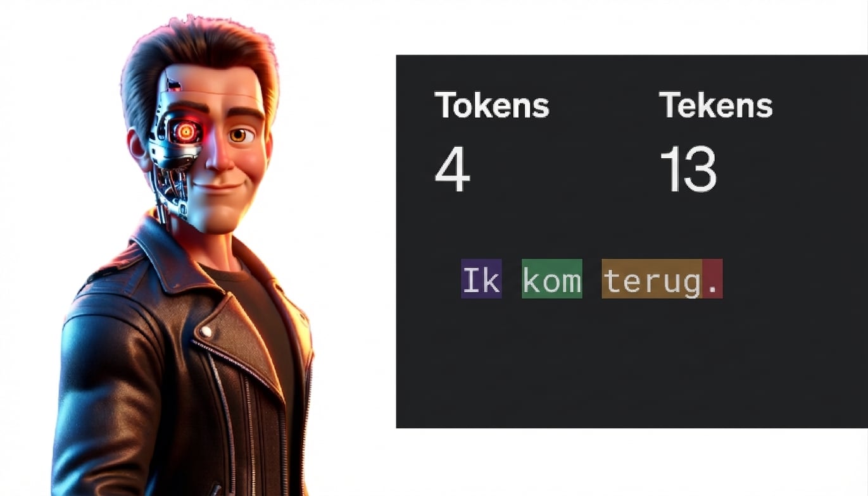Click the character's brown swept-back hair

click(196, 60)
